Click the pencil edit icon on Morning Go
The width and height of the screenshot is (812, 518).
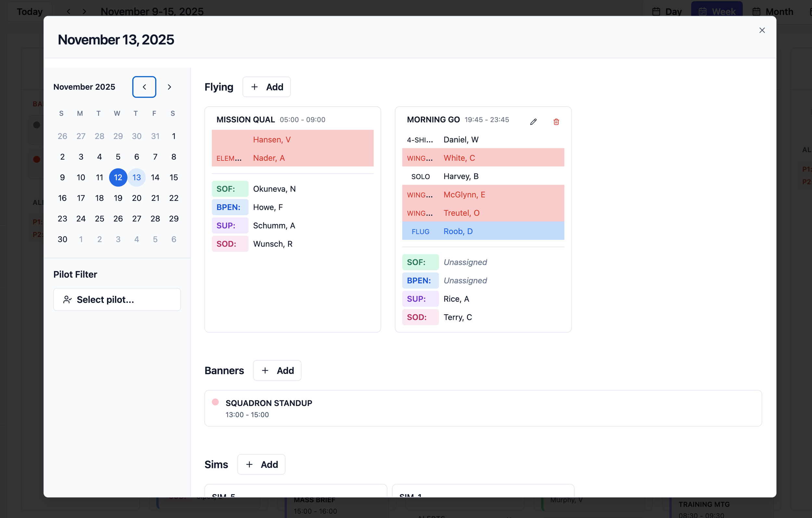[x=533, y=122]
